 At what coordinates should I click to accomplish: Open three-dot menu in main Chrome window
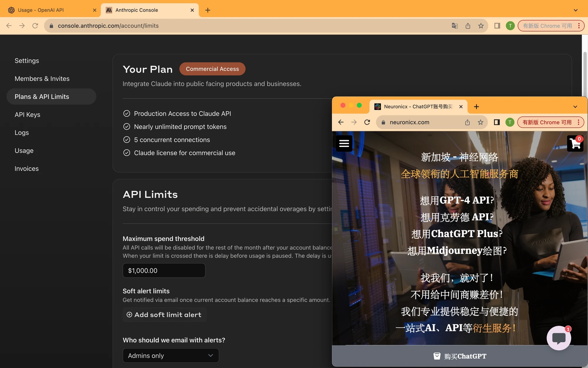579,26
